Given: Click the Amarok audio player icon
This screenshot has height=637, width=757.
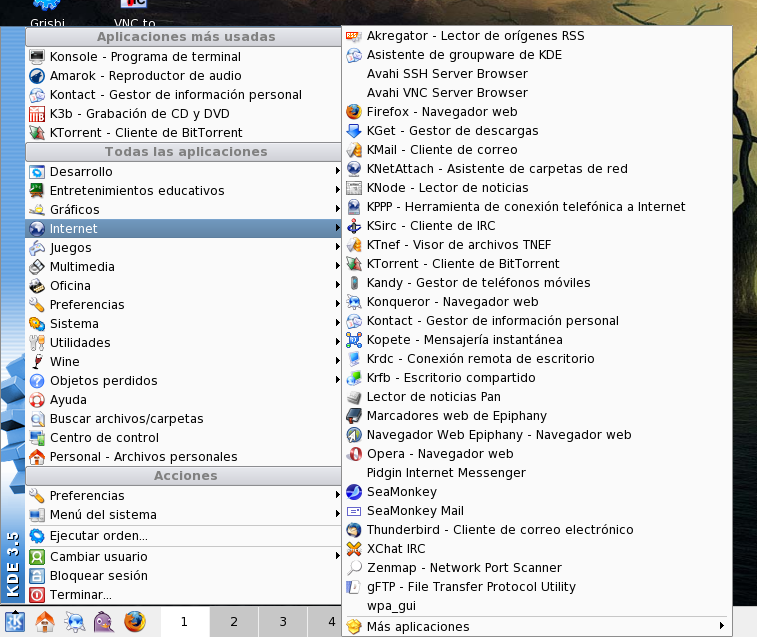Looking at the screenshot, I should (37, 76).
